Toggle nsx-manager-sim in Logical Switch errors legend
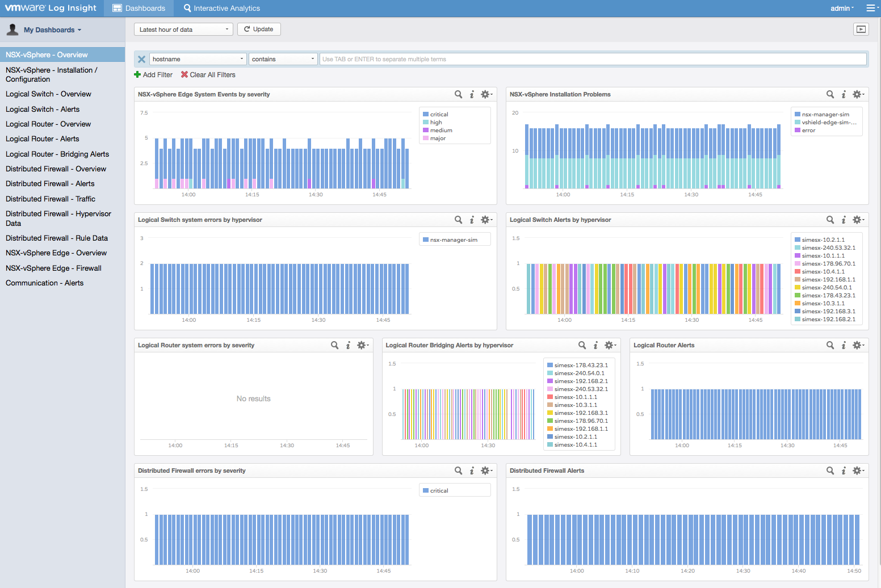881x588 pixels. 450,240
